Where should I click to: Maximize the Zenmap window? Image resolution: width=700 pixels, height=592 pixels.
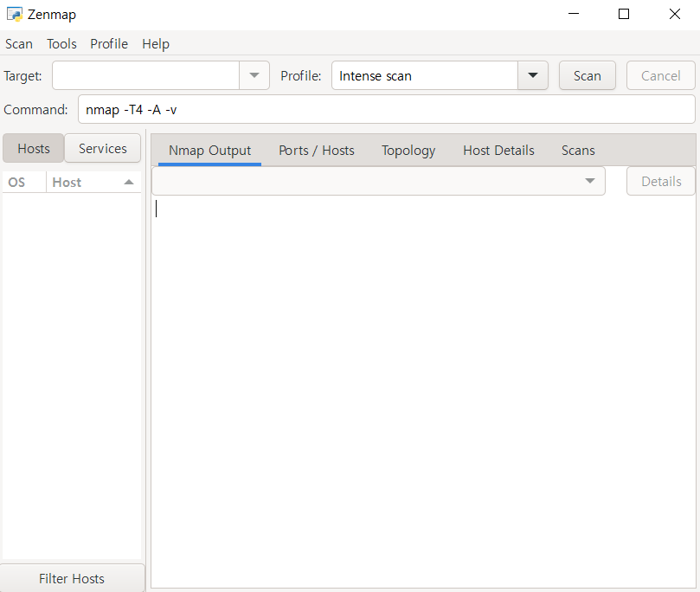click(x=624, y=15)
